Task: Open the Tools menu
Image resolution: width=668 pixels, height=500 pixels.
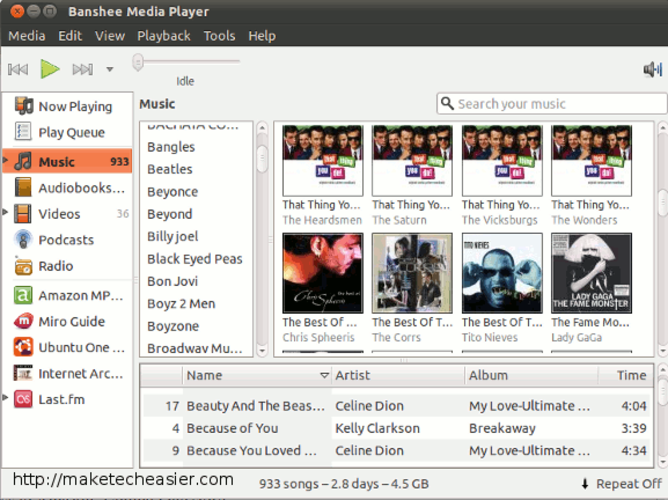Action: click(x=219, y=36)
